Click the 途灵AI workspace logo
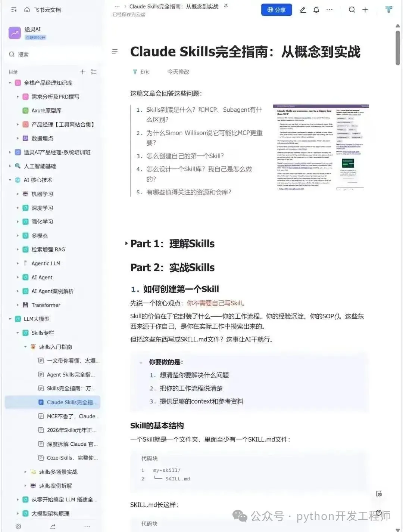The width and height of the screenshot is (403, 532). click(15, 33)
